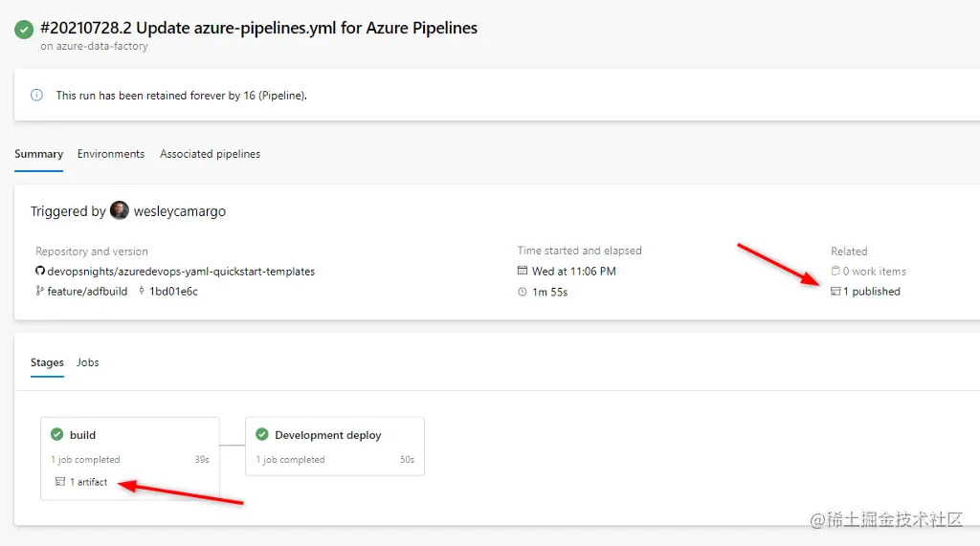Switch to the Jobs tab
The height and width of the screenshot is (546, 980).
coord(87,362)
